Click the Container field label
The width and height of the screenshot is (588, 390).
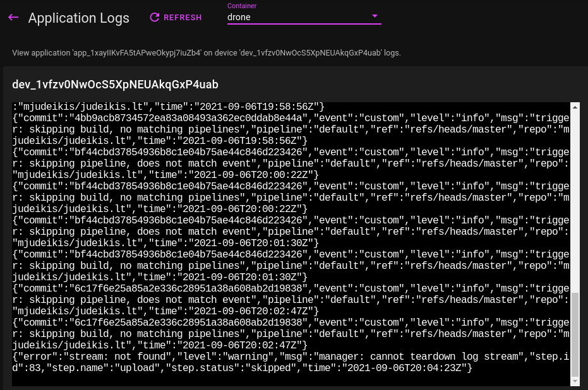242,6
